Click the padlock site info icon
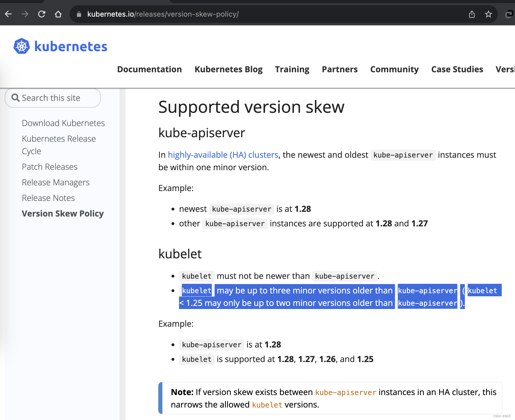Screen dimensions: 515x420 [79, 14]
